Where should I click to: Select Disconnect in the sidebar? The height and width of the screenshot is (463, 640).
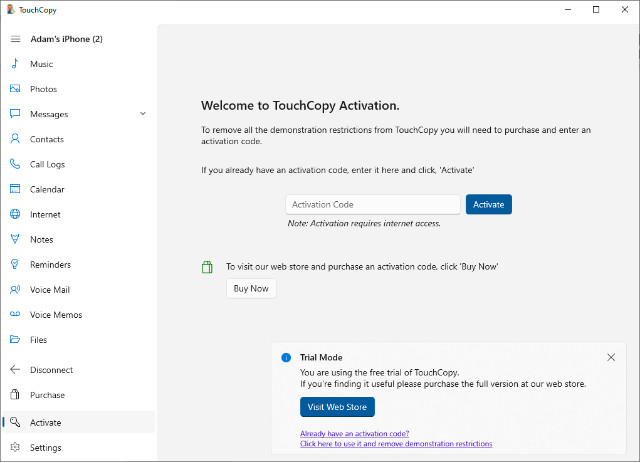pyautogui.click(x=79, y=370)
